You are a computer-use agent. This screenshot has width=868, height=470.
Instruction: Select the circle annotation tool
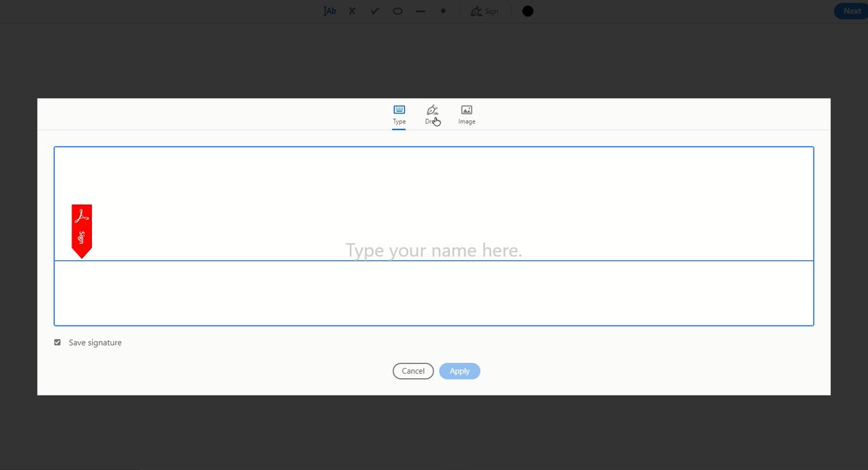(397, 11)
